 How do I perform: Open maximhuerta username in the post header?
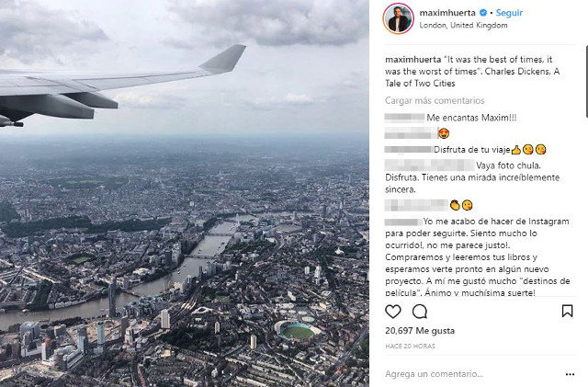point(447,14)
